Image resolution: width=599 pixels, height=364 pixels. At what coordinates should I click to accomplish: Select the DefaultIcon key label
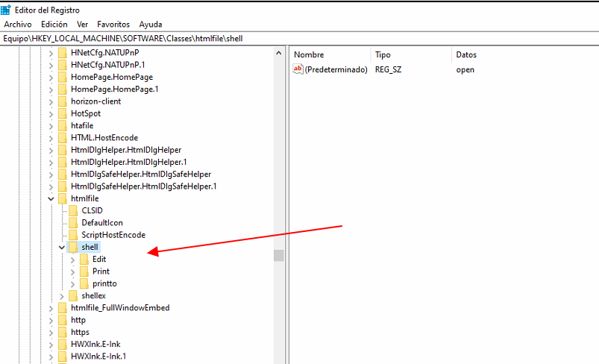pos(102,223)
